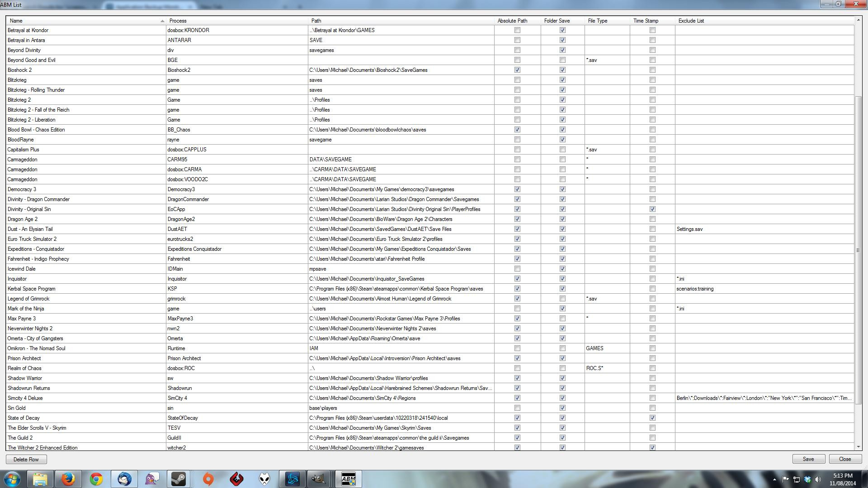Open Action Center flag tray icon
Image resolution: width=868 pixels, height=488 pixels.
pyautogui.click(x=785, y=479)
